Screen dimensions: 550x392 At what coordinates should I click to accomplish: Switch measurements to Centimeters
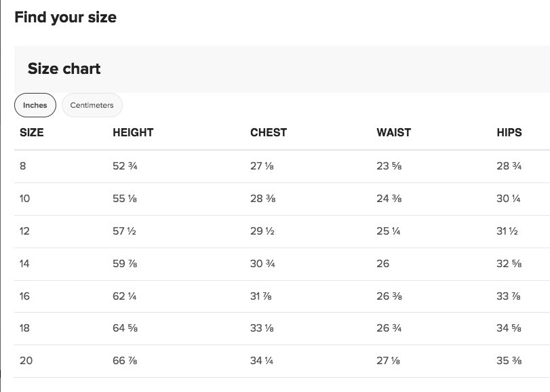tap(92, 105)
